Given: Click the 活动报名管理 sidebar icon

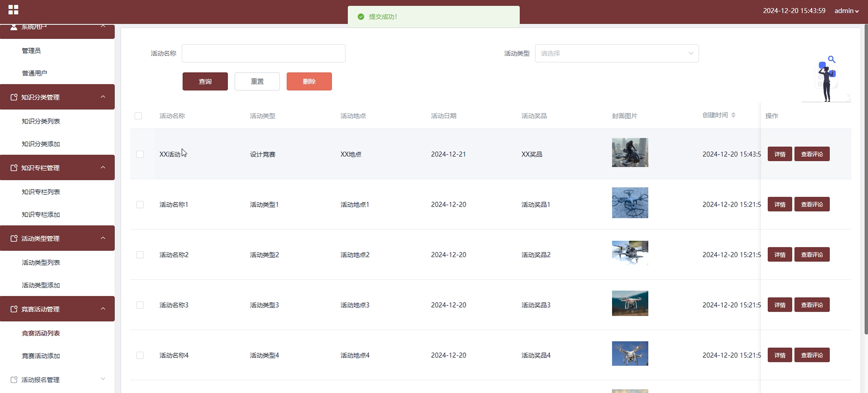Looking at the screenshot, I should [x=14, y=380].
